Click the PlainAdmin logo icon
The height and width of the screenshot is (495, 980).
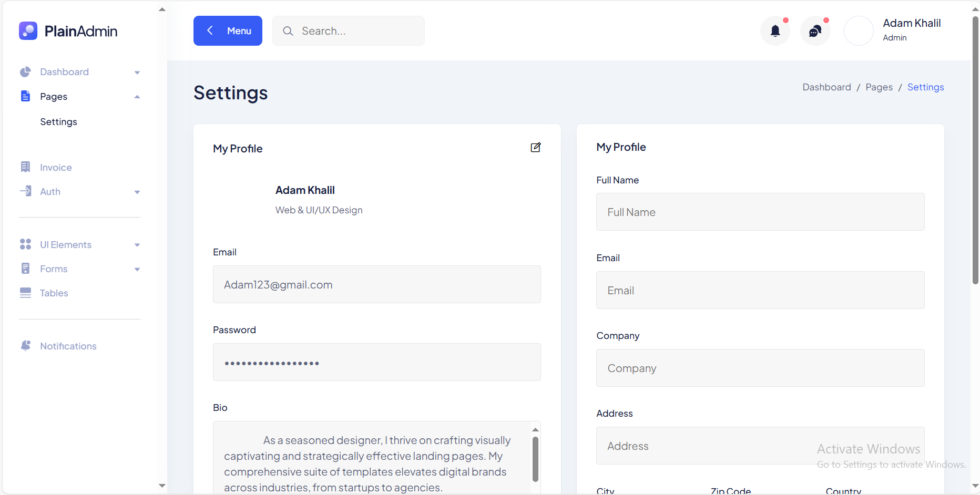[x=28, y=31]
